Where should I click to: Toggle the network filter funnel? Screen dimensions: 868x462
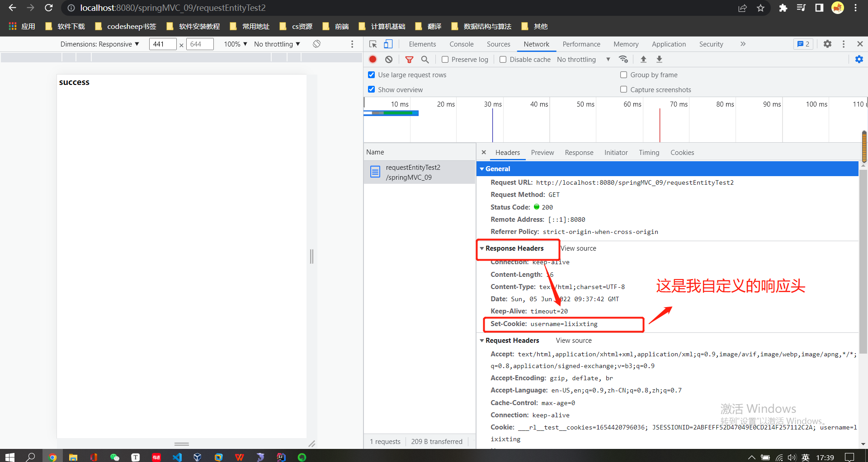point(409,59)
